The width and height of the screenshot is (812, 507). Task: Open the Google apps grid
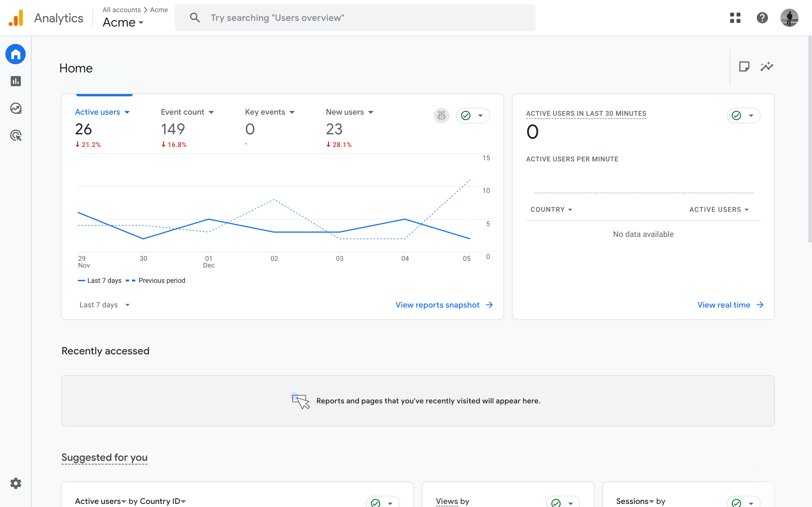click(735, 18)
